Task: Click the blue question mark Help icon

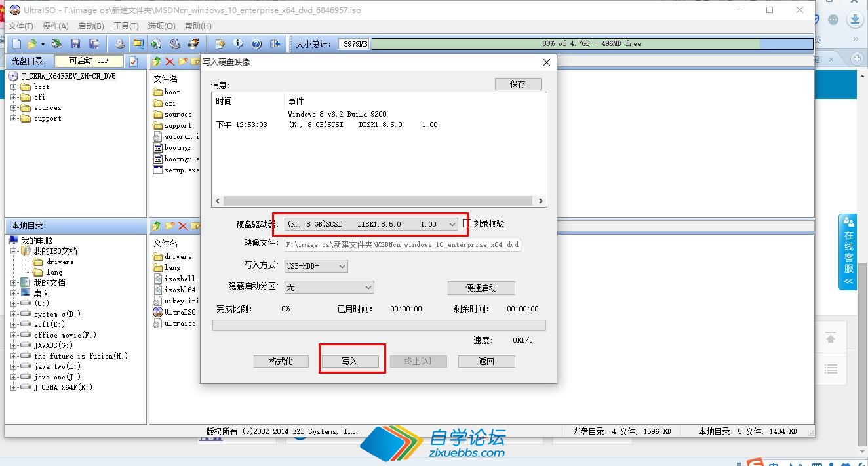Action: pos(256,44)
